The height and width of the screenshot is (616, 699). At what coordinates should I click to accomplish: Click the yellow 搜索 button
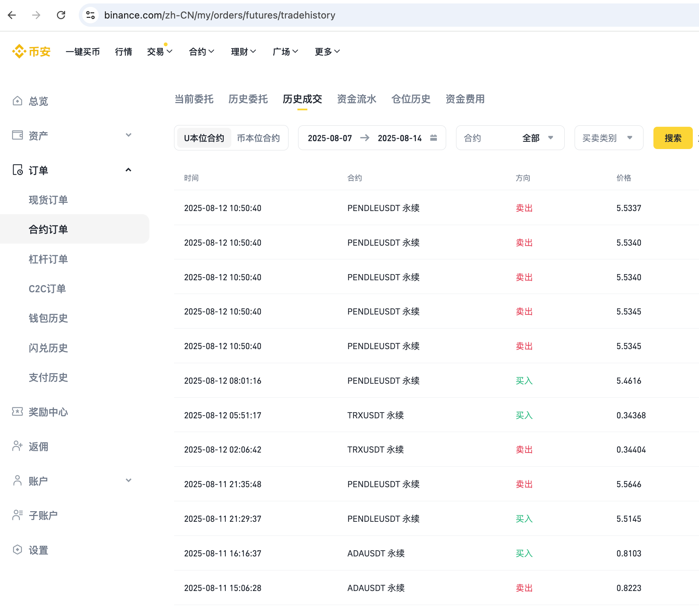[673, 138]
